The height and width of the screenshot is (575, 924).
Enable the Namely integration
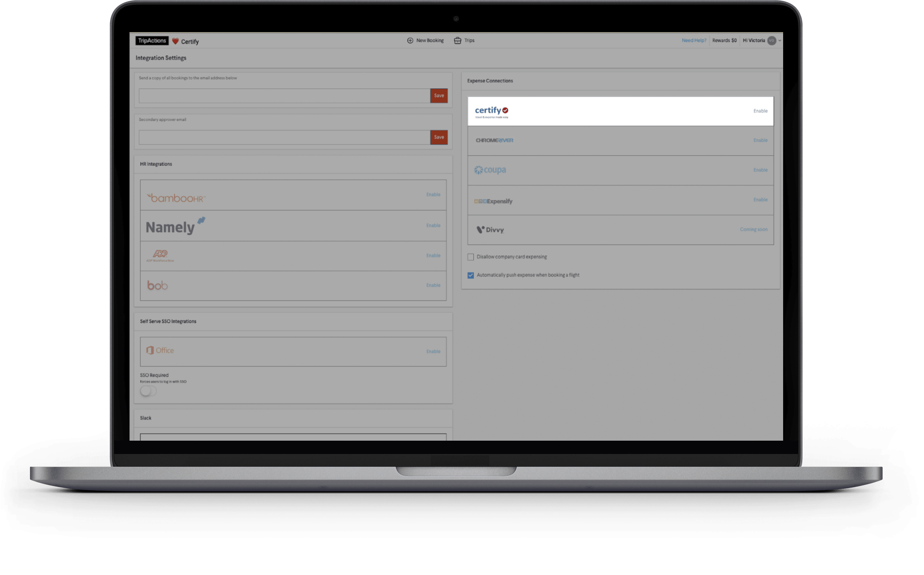pos(433,225)
